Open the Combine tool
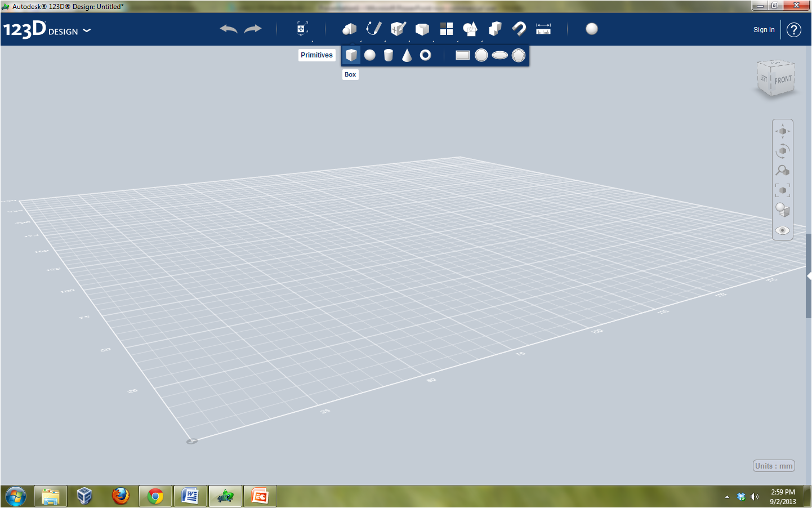This screenshot has height=508, width=812. tap(495, 29)
